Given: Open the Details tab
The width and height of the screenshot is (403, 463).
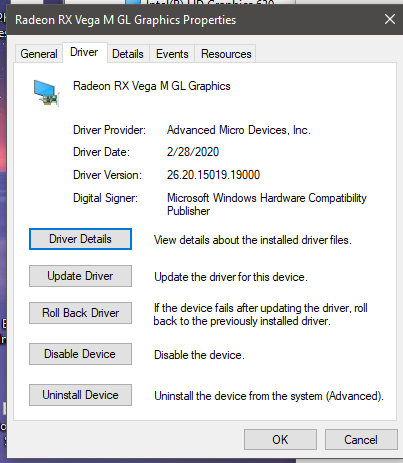Looking at the screenshot, I should (x=128, y=54).
